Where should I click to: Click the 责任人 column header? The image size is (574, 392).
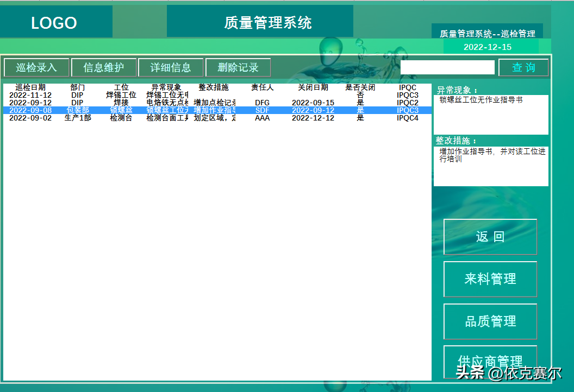pos(263,87)
